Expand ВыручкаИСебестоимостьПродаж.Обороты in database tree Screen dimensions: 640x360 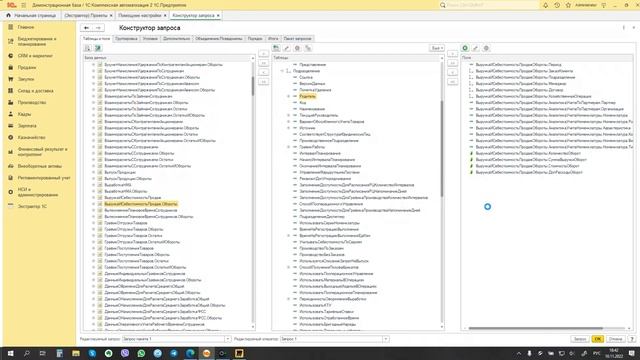point(93,204)
